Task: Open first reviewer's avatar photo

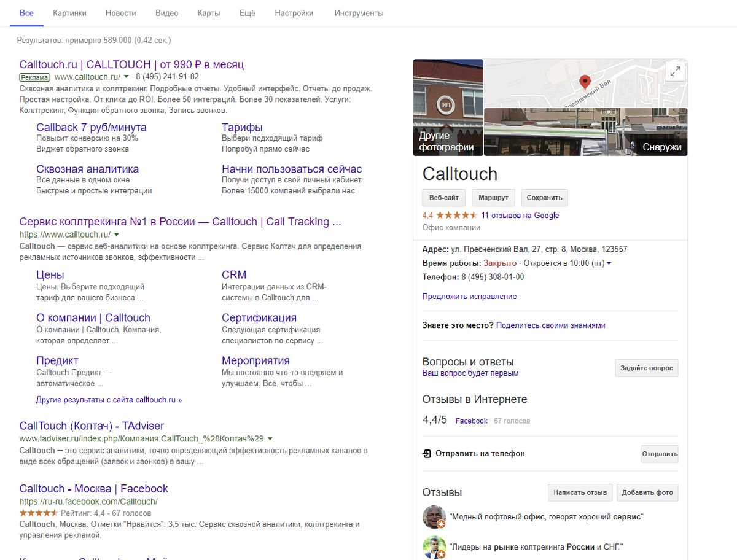Action: tap(434, 517)
